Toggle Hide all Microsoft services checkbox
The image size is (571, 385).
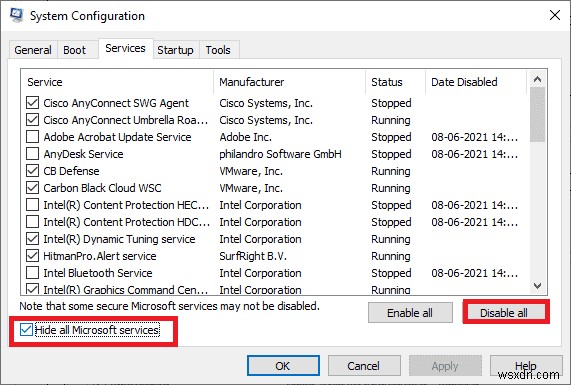pyautogui.click(x=26, y=330)
